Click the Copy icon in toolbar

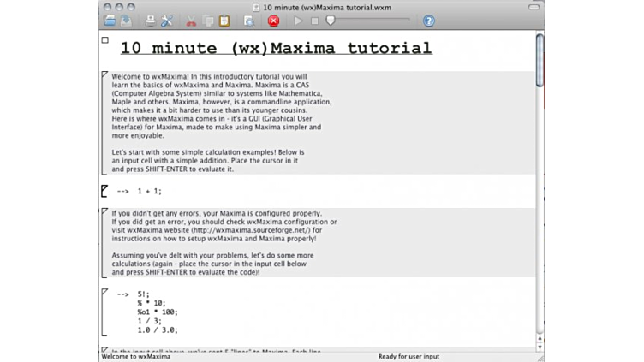pyautogui.click(x=208, y=21)
